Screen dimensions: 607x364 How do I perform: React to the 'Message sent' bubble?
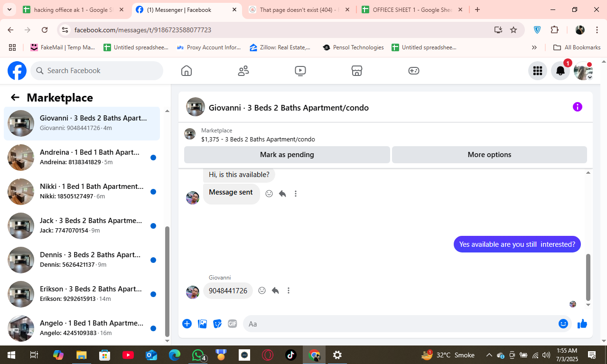tap(269, 194)
